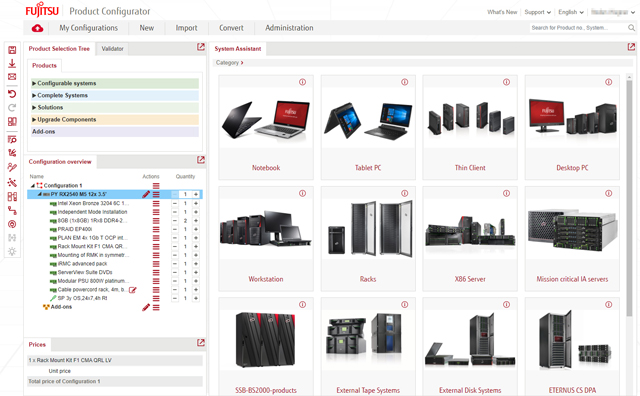This screenshot has width=640, height=396.
Task: Increase quantity of 8GB DDR4 memory
Action: 196,220
